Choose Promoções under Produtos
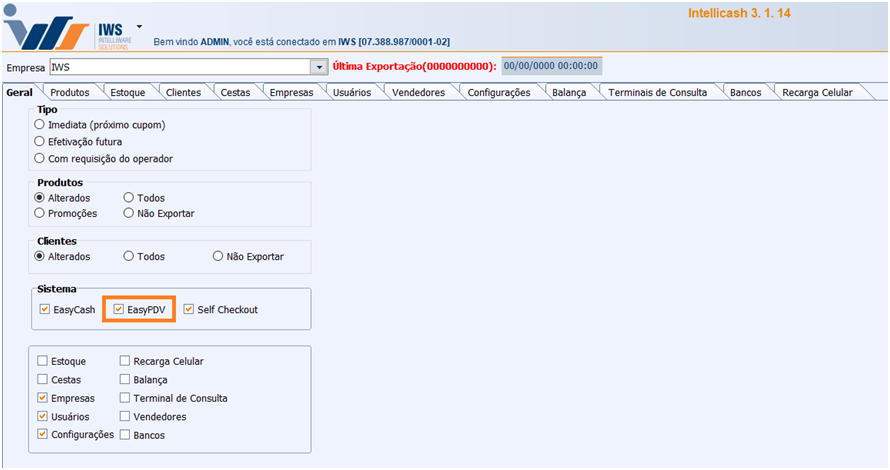 pos(39,213)
